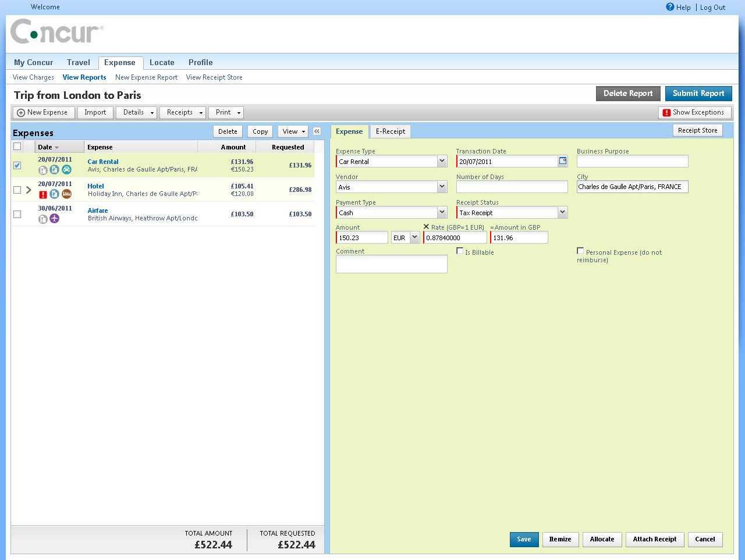
Task: Click the Business Purpose input field
Action: pyautogui.click(x=632, y=161)
